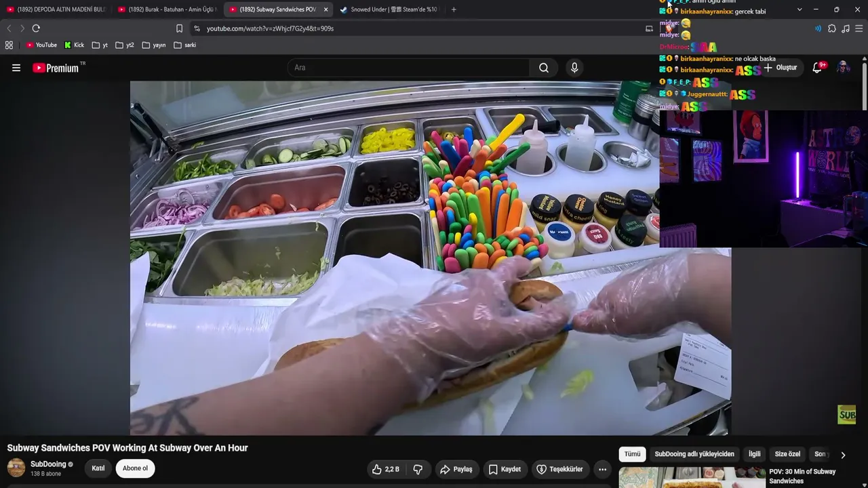Select the Size özel filter chip
Image resolution: width=868 pixels, height=488 pixels.
[x=787, y=454]
